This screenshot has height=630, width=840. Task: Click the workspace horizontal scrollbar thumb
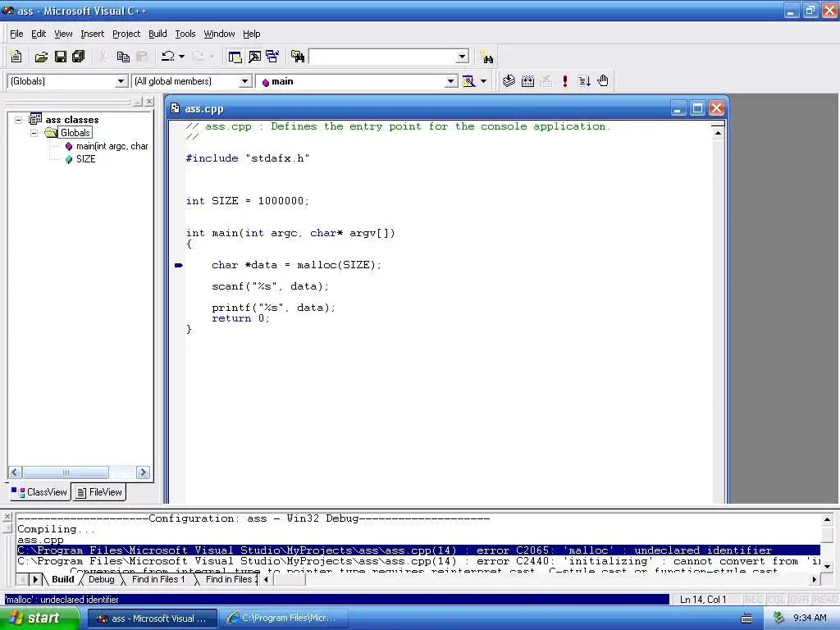66,472
